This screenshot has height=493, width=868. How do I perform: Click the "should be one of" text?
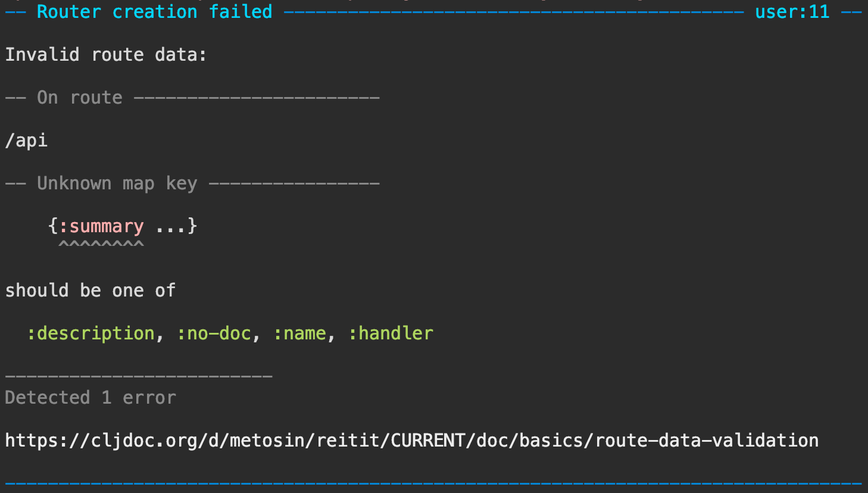(x=90, y=291)
